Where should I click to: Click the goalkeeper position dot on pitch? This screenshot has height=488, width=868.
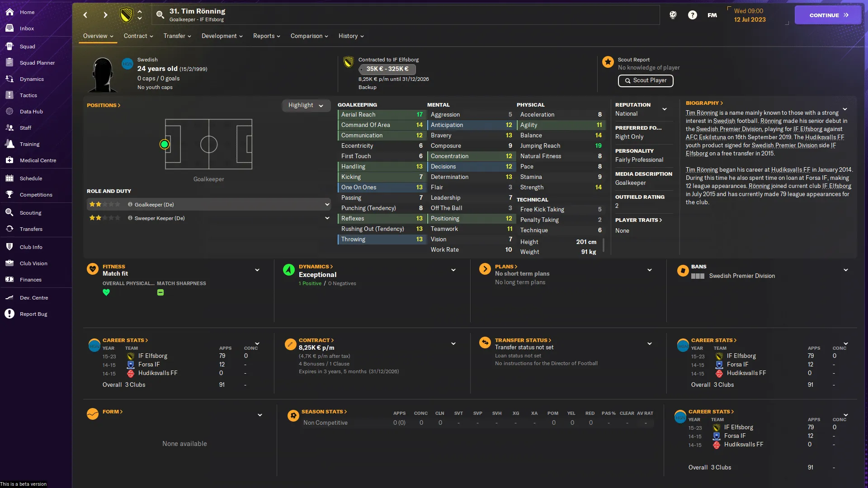pos(165,144)
